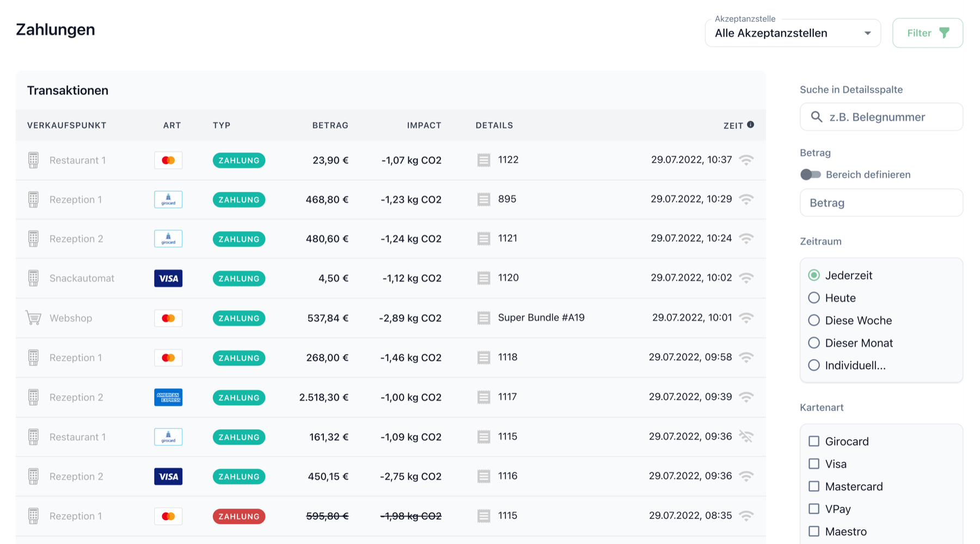Click the TYP column header
This screenshot has height=544, width=980.
222,125
